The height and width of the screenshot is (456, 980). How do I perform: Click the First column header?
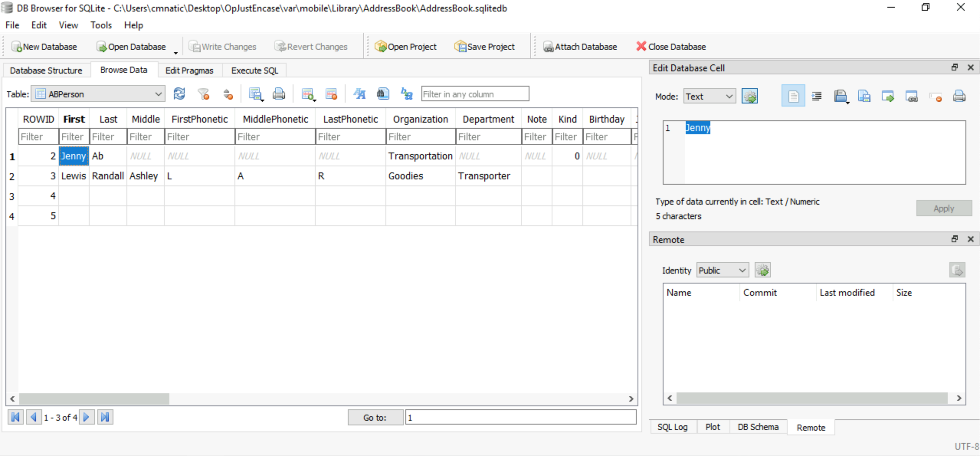point(74,119)
